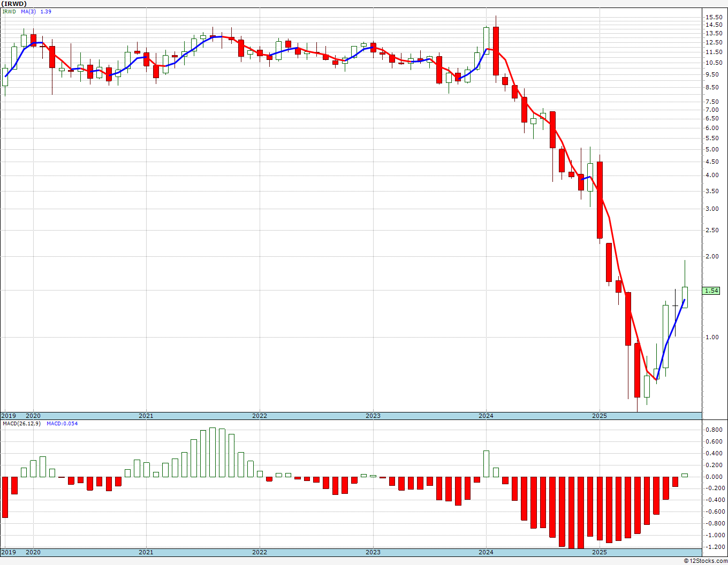This screenshot has width=728, height=565.
Task: Click "2022" on the MACD panel time axis
Action: coord(260,552)
